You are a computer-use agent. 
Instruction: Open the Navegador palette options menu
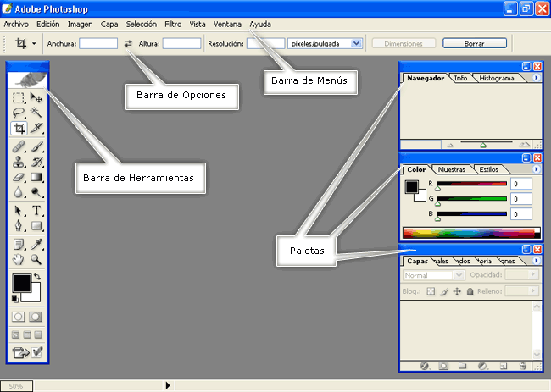(536, 78)
